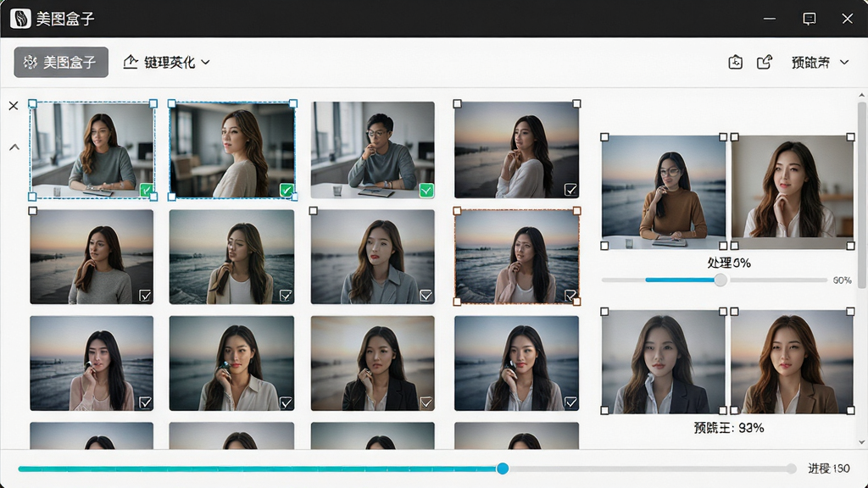Select the beach woman in gray sweater thumbnail
The image size is (868, 488).
pos(92,257)
